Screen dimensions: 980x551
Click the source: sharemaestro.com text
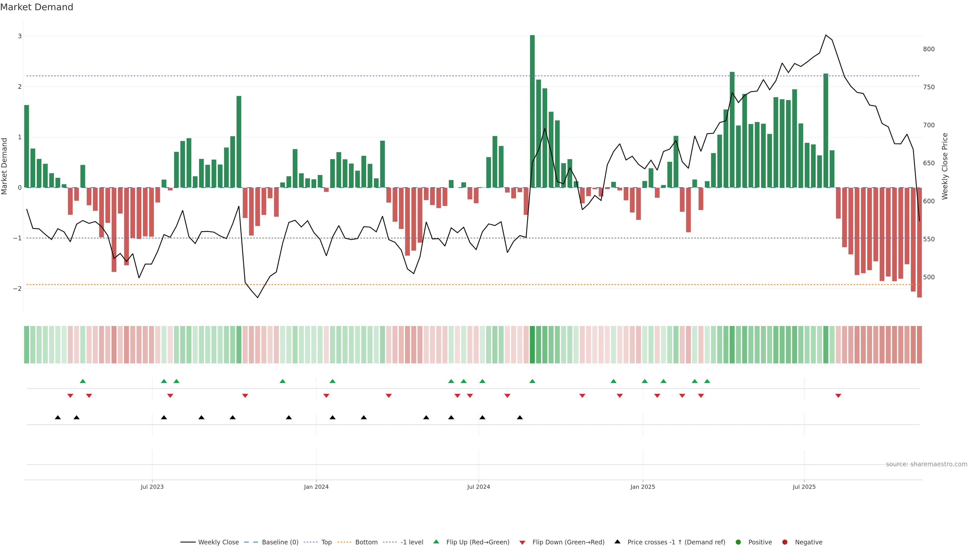point(926,464)
